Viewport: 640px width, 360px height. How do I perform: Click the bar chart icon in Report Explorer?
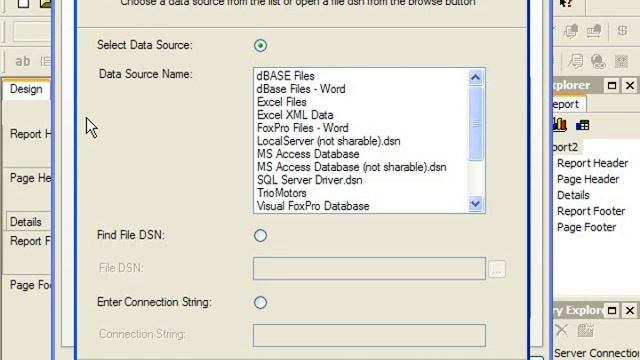[x=560, y=124]
